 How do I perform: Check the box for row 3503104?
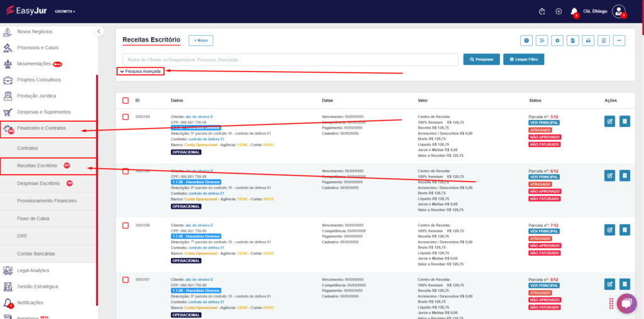point(126,117)
